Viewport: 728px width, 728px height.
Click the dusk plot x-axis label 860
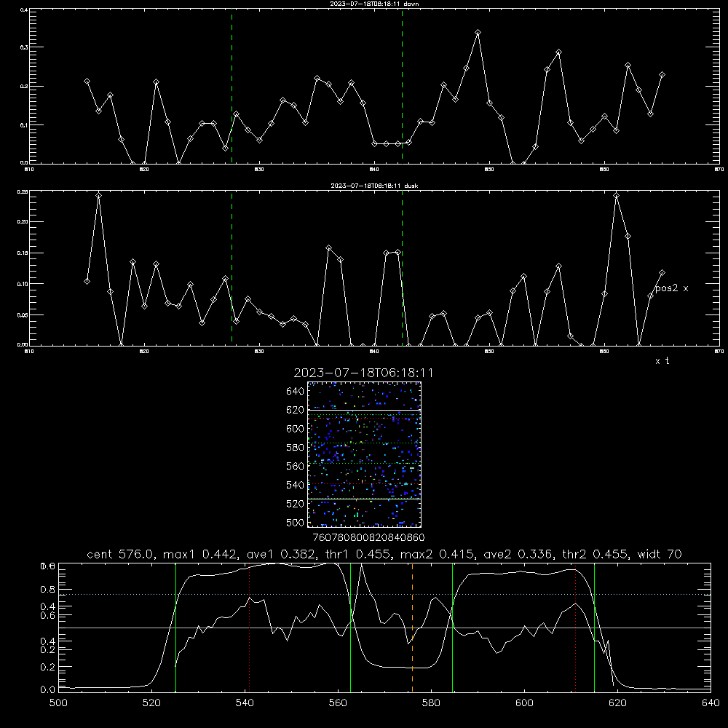click(x=604, y=352)
